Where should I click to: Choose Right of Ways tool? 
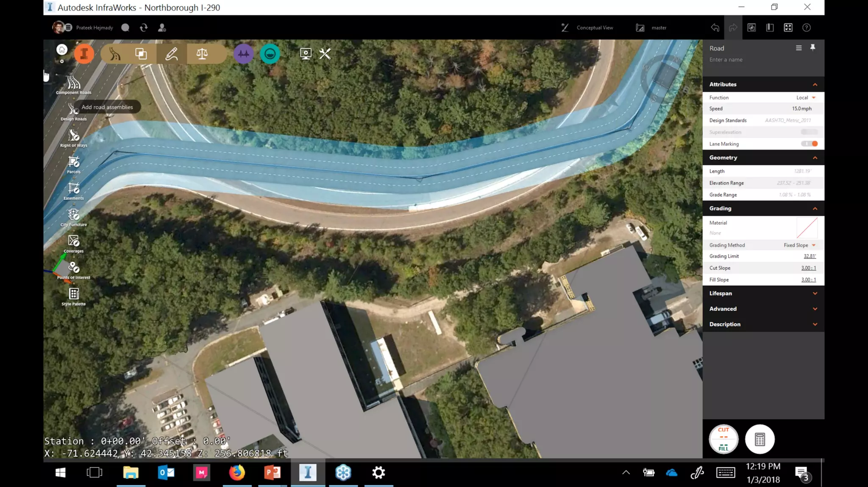click(74, 138)
